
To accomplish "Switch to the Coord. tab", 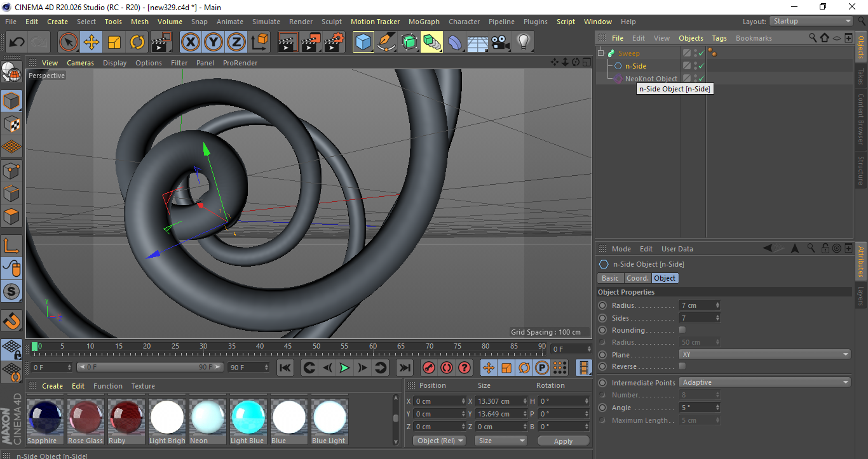I will (x=637, y=278).
